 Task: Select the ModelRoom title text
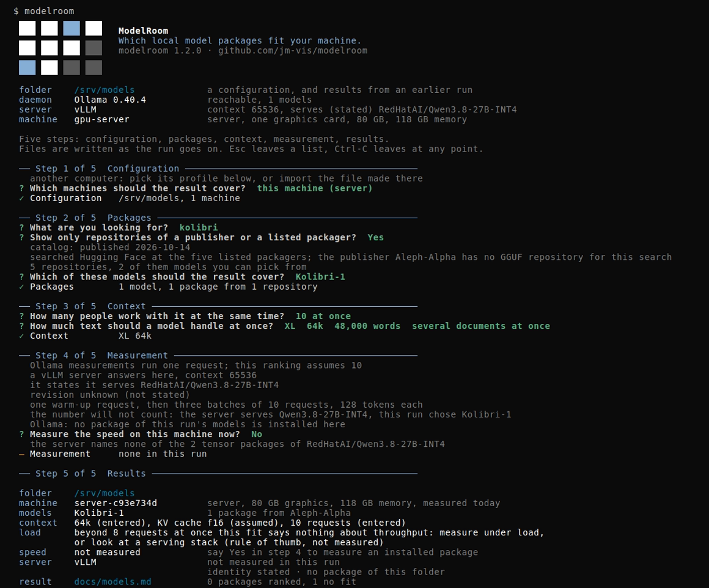143,31
